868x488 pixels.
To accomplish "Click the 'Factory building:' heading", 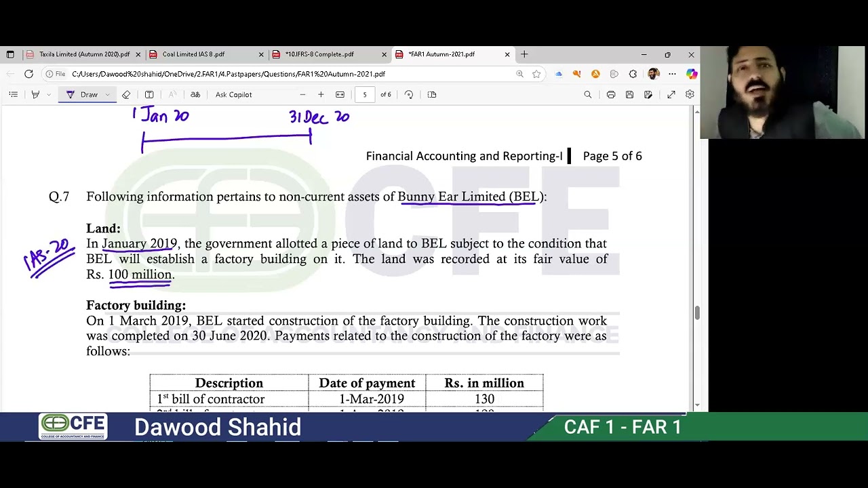I will click(x=136, y=306).
